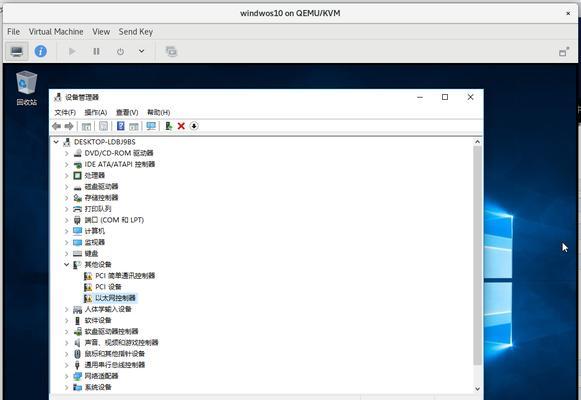Open the Send Key menu
Screen dimensions: 581x400
coord(136,32)
